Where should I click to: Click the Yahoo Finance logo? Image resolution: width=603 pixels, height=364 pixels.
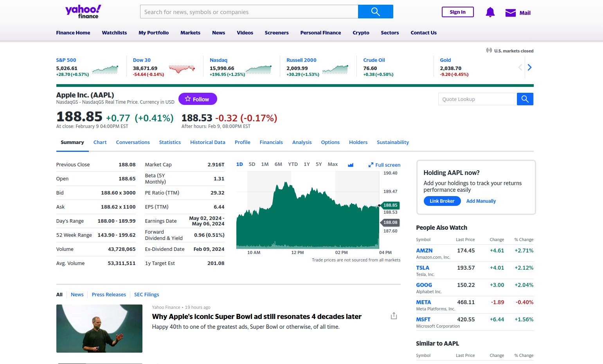pos(83,12)
